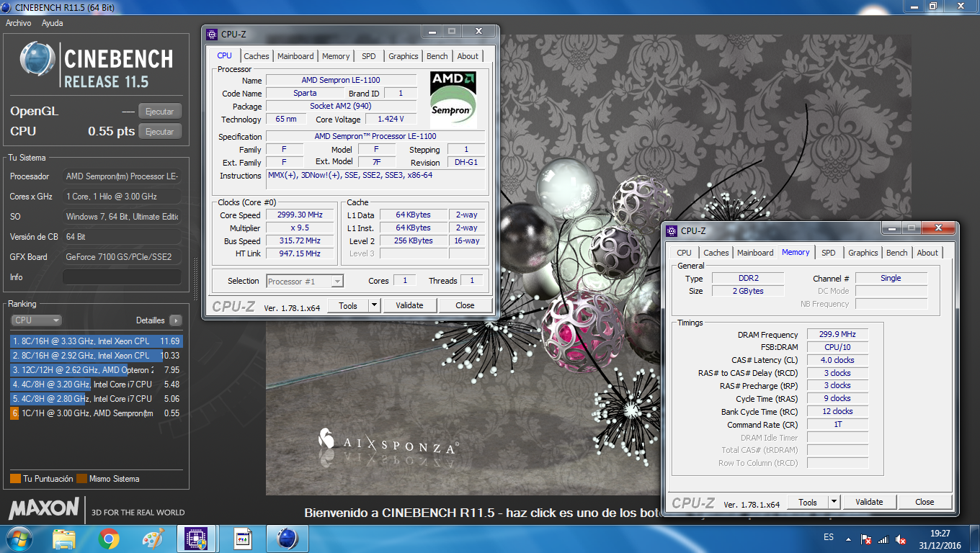The height and width of the screenshot is (553, 980).
Task: Click Close in Memory window
Action: point(925,502)
